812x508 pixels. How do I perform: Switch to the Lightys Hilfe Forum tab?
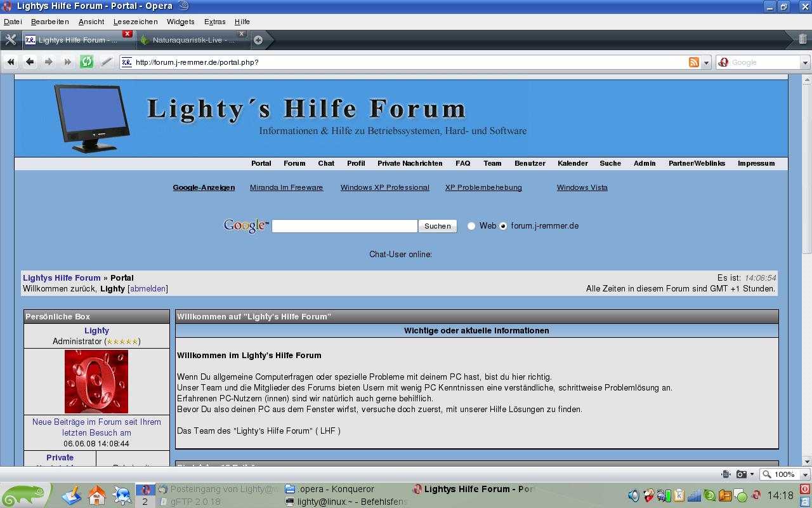click(78, 40)
